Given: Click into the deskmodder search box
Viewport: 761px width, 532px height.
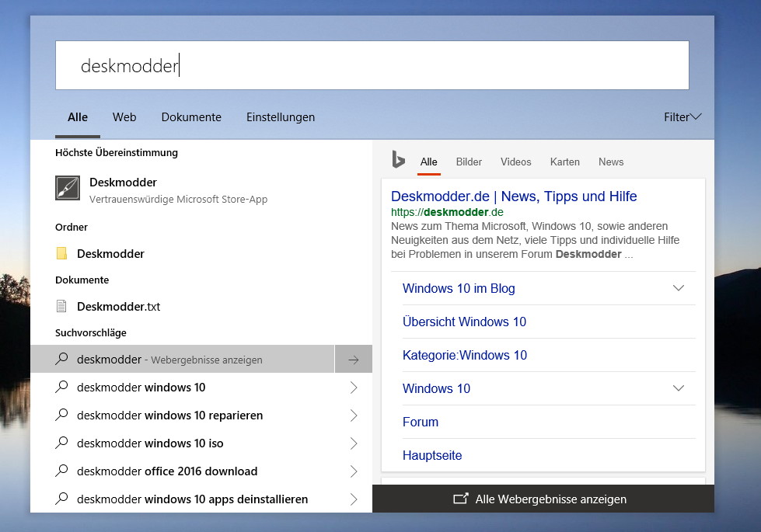Looking at the screenshot, I should (372, 65).
